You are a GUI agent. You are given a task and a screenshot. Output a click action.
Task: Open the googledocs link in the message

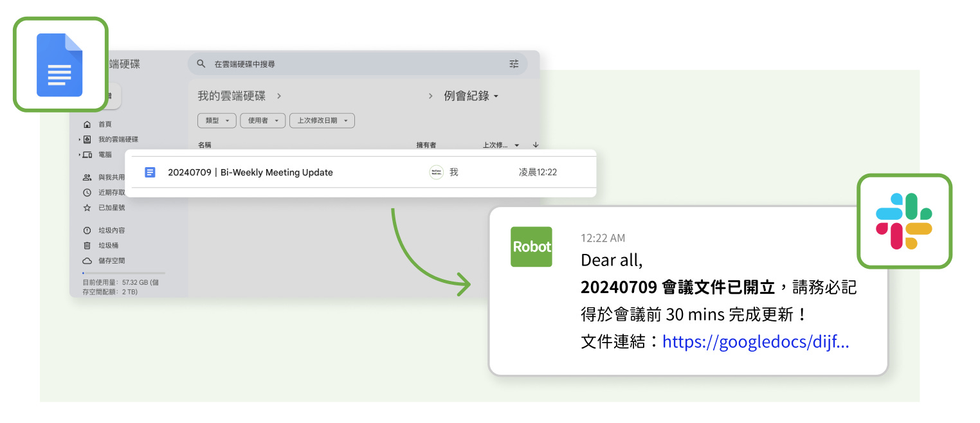pyautogui.click(x=756, y=341)
